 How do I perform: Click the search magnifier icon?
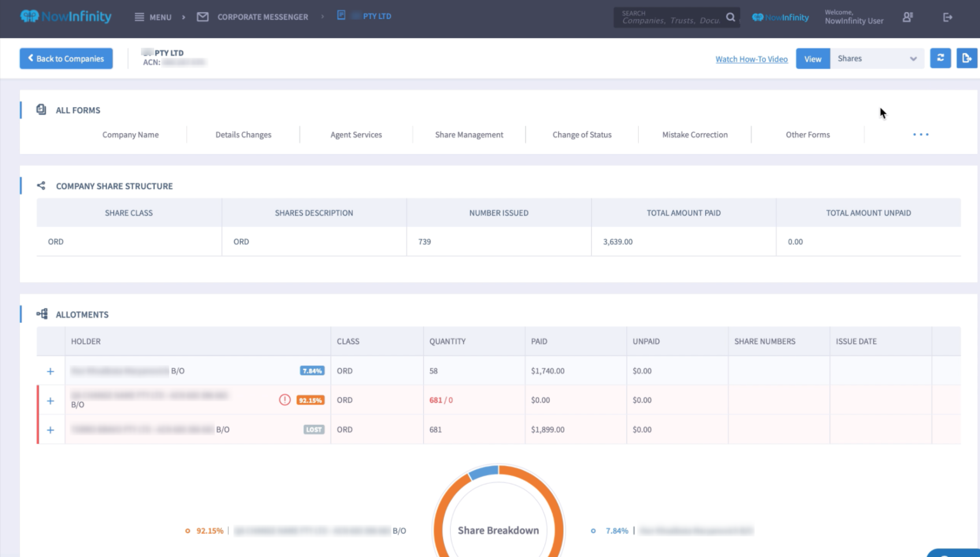(731, 17)
